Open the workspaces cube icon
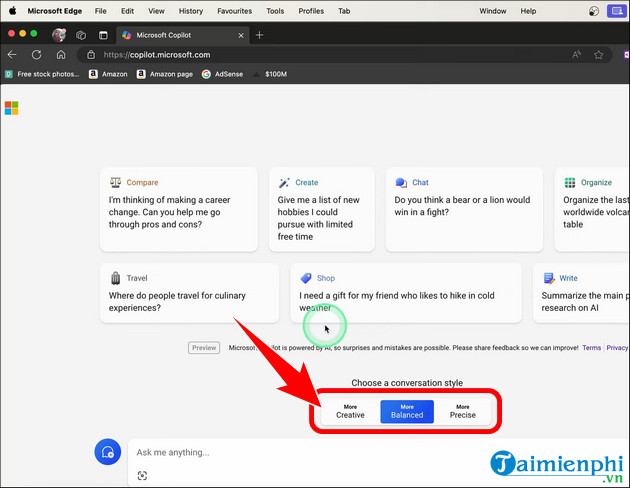The height and width of the screenshot is (488, 630). coord(81,35)
